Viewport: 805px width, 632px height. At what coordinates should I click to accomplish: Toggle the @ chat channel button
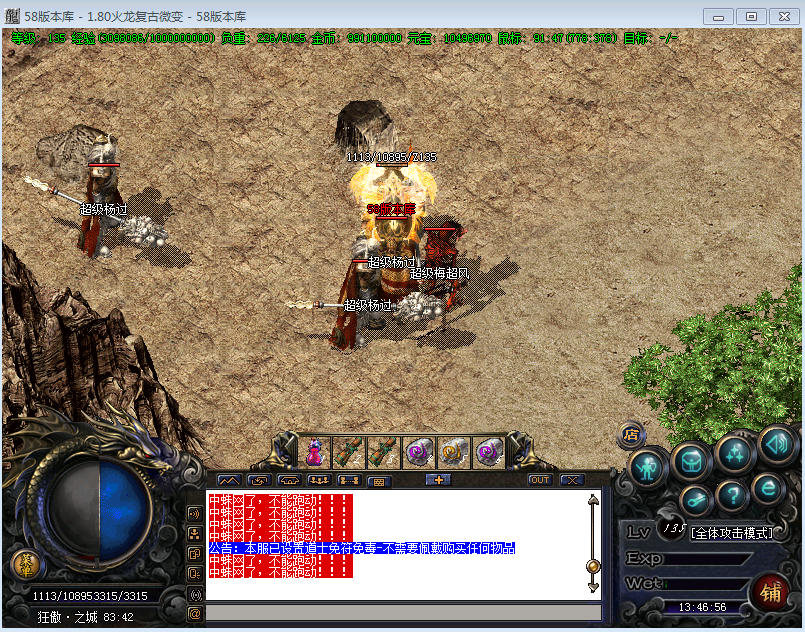tap(195, 614)
